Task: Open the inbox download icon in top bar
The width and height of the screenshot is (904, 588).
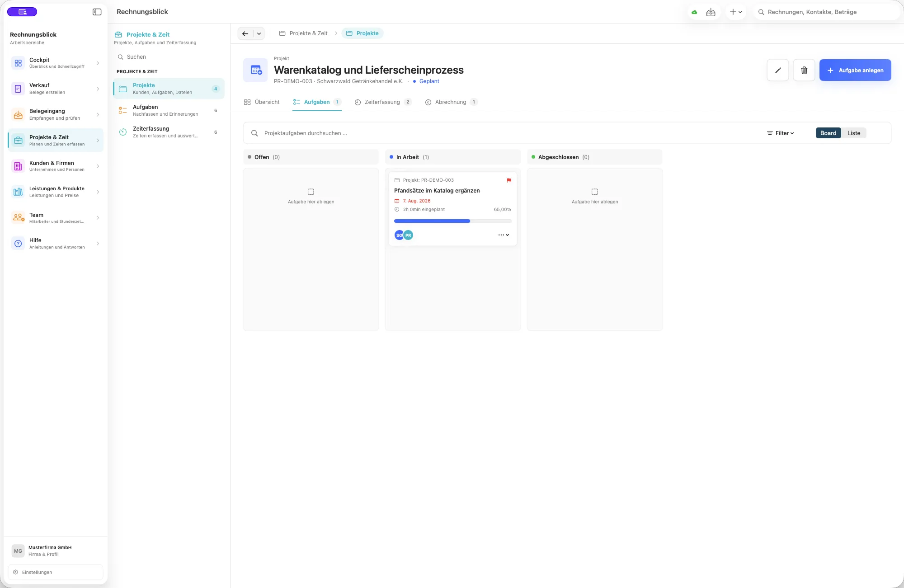Action: pos(711,12)
